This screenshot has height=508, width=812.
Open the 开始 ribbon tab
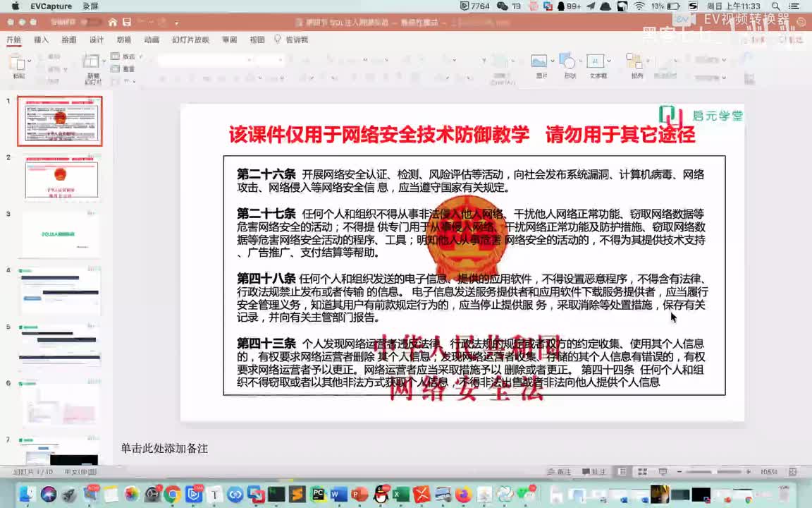coord(13,40)
